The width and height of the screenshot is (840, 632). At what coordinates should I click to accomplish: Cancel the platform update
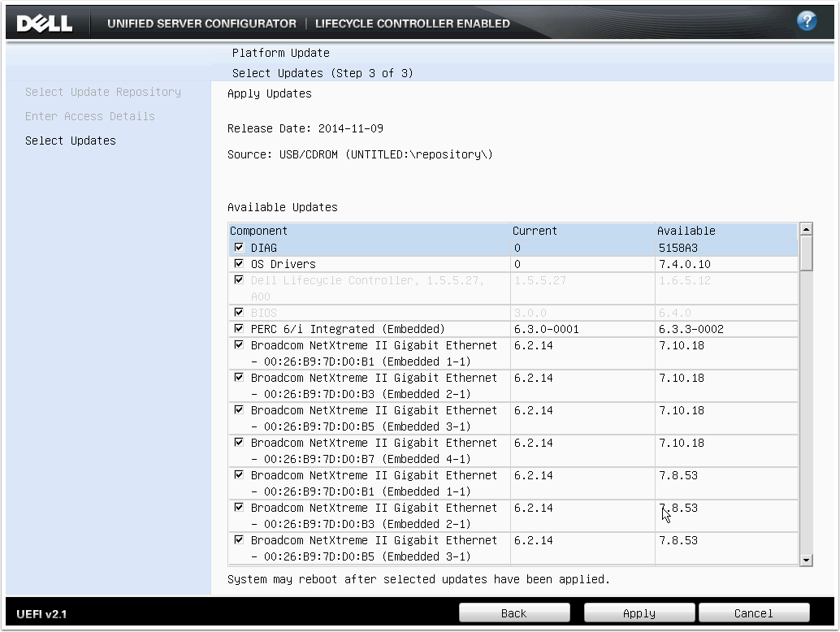point(754,613)
